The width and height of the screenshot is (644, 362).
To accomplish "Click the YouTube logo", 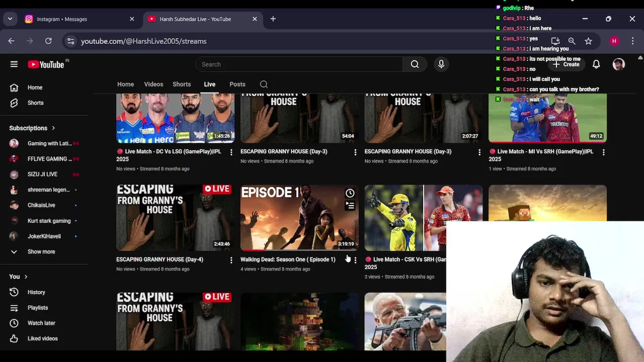I will point(46,64).
